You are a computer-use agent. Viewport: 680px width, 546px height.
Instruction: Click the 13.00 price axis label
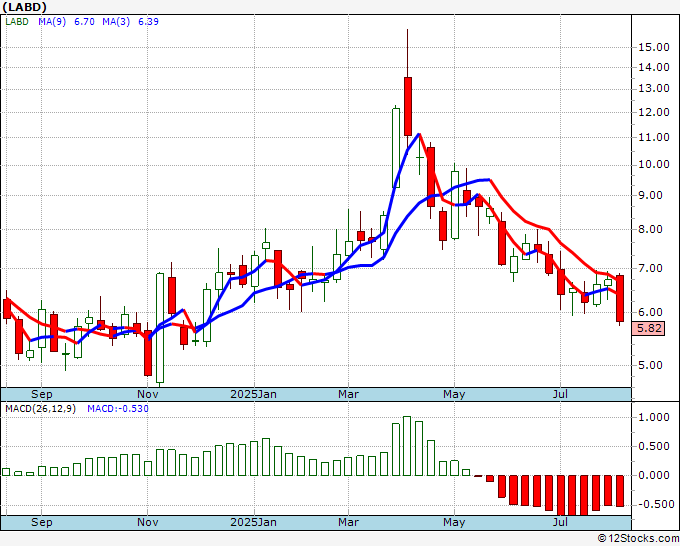(654, 88)
